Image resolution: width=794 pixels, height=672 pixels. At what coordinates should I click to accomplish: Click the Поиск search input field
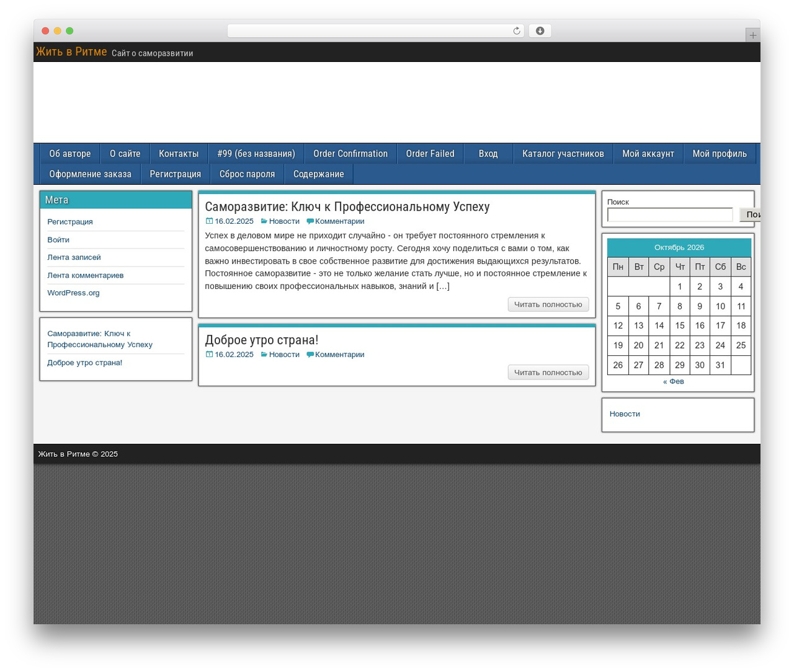(x=670, y=214)
